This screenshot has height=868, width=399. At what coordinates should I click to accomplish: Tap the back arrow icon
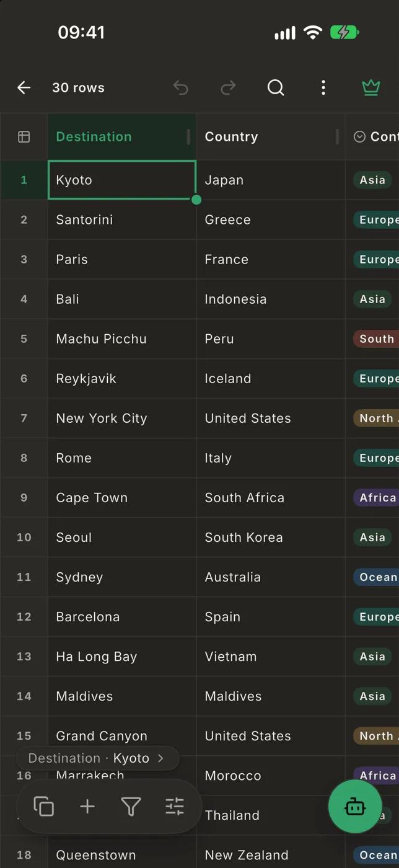click(24, 88)
